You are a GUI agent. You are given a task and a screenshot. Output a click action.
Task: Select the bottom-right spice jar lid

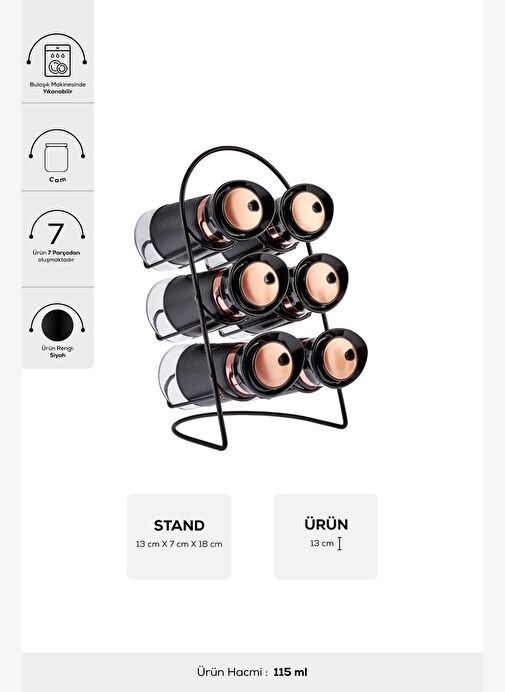tap(340, 357)
